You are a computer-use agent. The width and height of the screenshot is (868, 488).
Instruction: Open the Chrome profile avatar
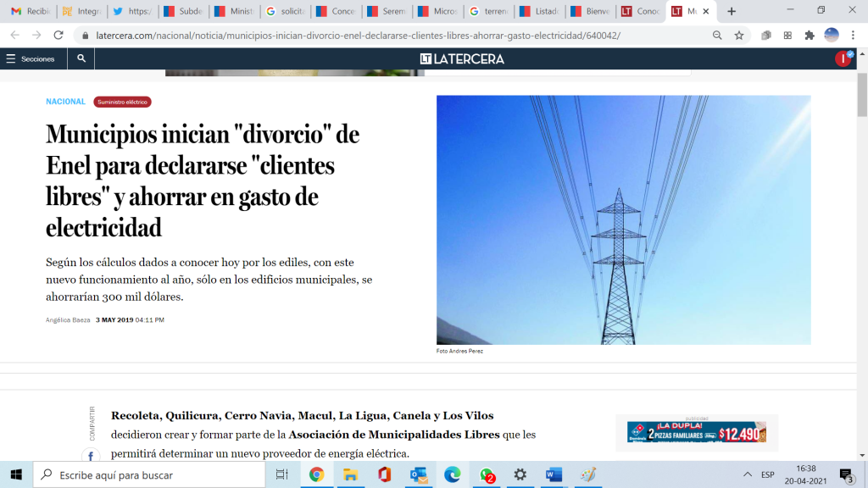(832, 35)
